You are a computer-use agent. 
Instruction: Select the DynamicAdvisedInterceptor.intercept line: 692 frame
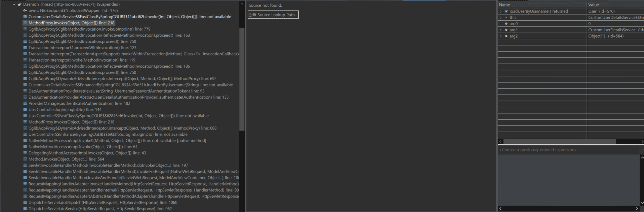pos(122,79)
